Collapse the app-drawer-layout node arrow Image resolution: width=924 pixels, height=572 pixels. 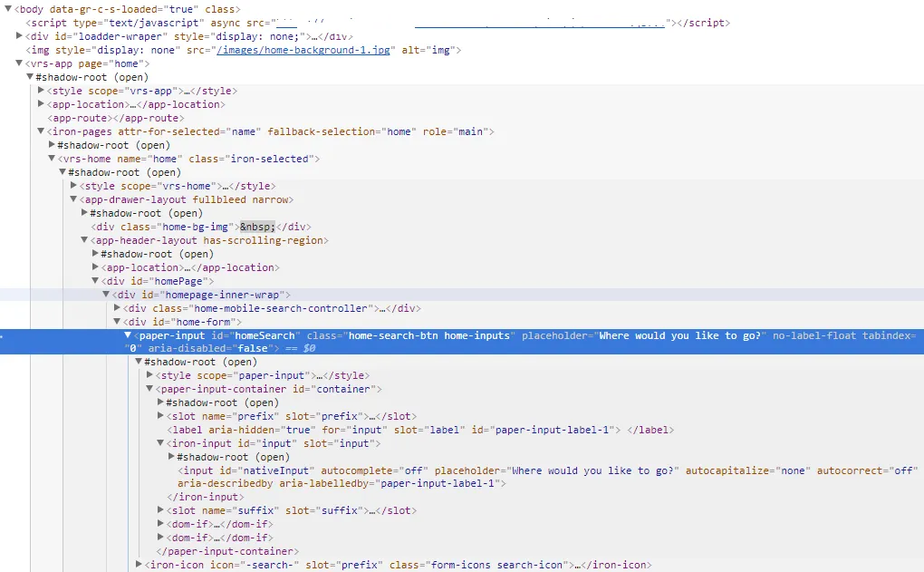pyautogui.click(x=73, y=199)
